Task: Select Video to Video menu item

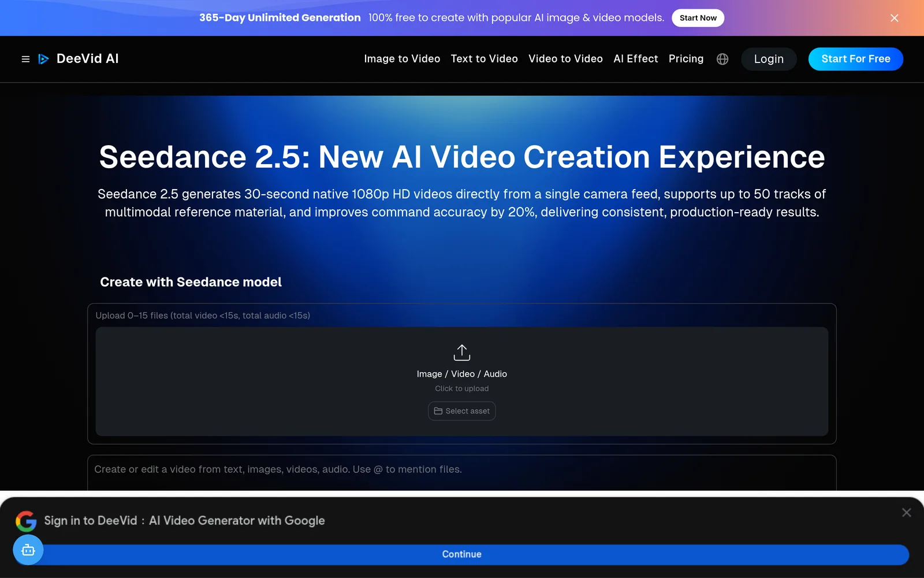Action: [565, 59]
